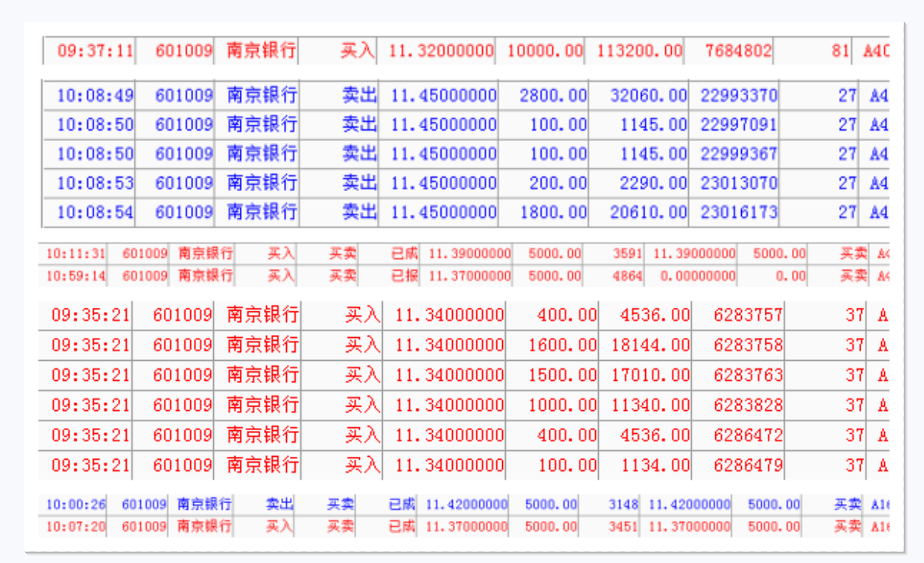This screenshot has width=924, height=563.
Task: Click contract number 6283828
Action: (748, 405)
